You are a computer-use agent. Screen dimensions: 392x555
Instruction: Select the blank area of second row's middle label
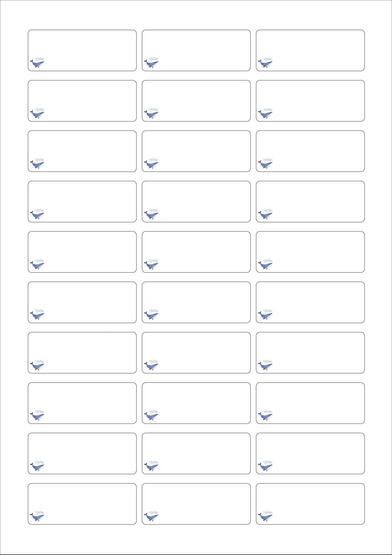(196, 101)
